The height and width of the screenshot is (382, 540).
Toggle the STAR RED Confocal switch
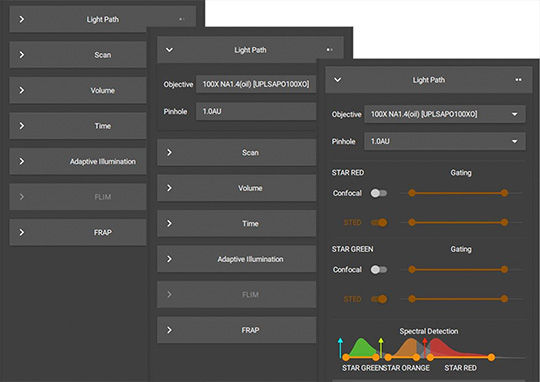point(379,193)
